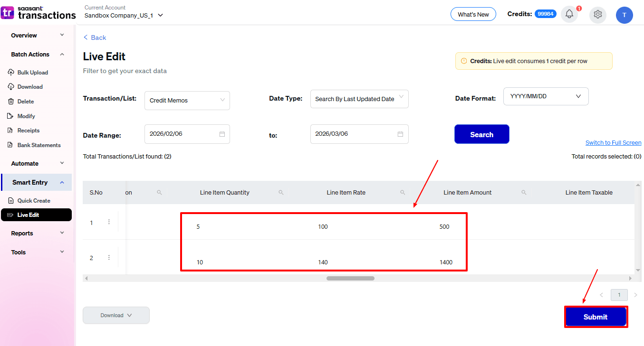The width and height of the screenshot is (644, 346).
Task: Open the notifications bell icon
Action: [569, 14]
